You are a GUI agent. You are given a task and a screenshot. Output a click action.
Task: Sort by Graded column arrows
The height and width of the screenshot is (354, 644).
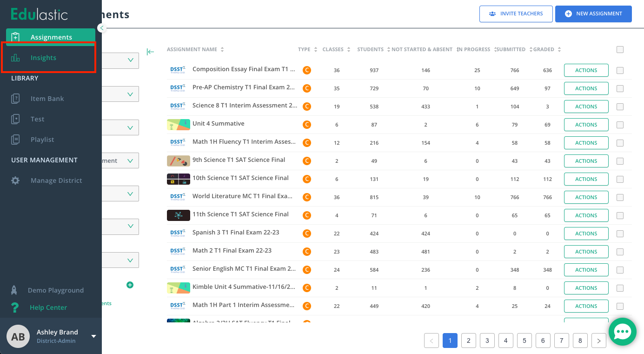point(559,50)
